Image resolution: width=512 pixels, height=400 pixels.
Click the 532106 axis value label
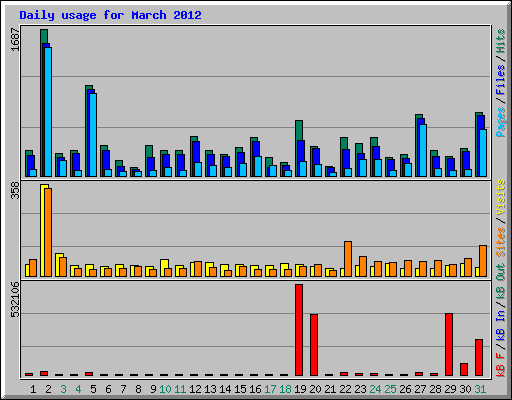click(15, 299)
